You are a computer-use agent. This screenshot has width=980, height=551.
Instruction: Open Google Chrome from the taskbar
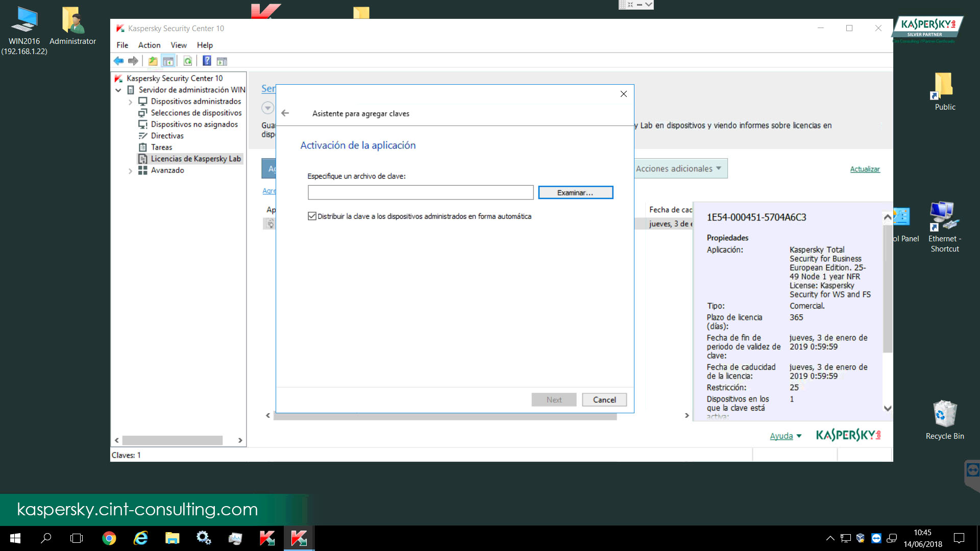coord(109,538)
